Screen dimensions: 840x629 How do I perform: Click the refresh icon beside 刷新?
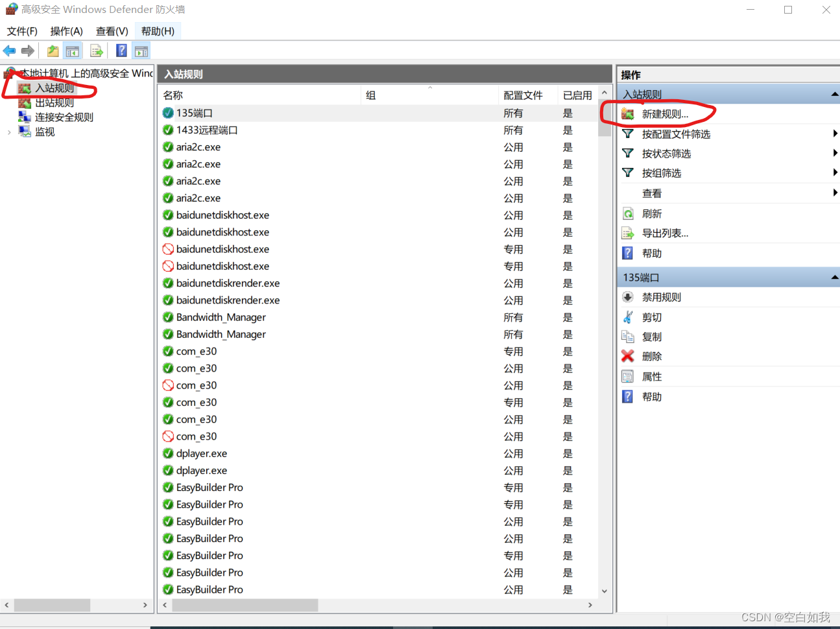[627, 214]
